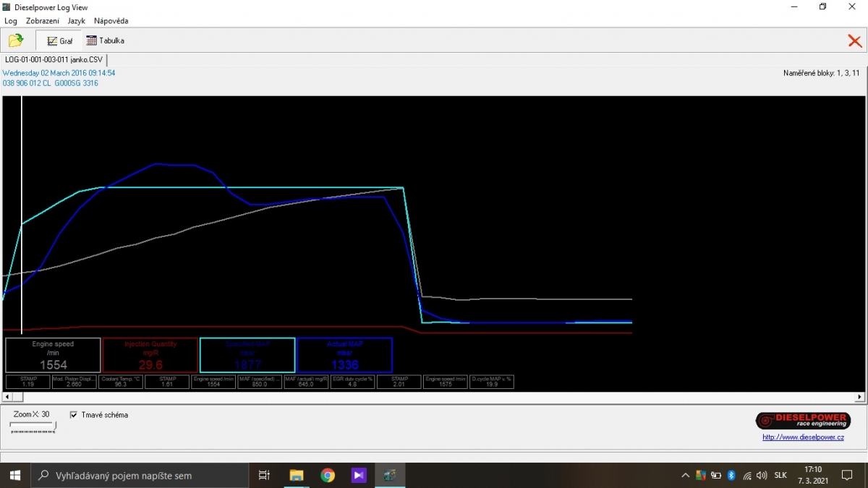Click the red X close-log icon

[x=855, y=41]
